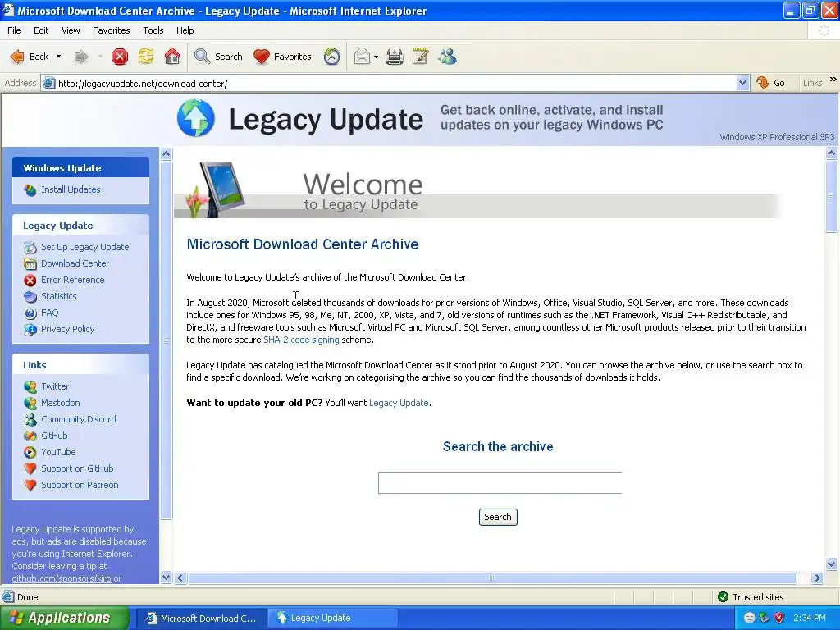The width and height of the screenshot is (840, 630).
Task: Click the YouTube sidebar icon
Action: pyautogui.click(x=30, y=452)
